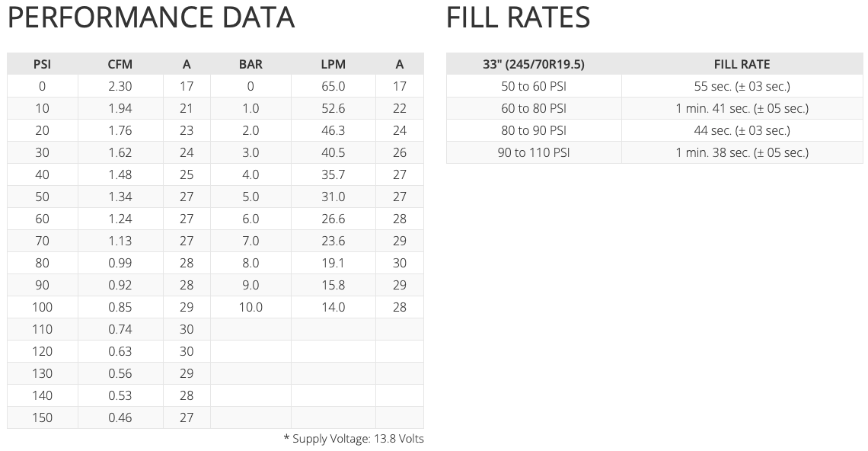868x451 pixels.
Task: Select the 80 to 90 PSI cell
Action: [x=534, y=131]
